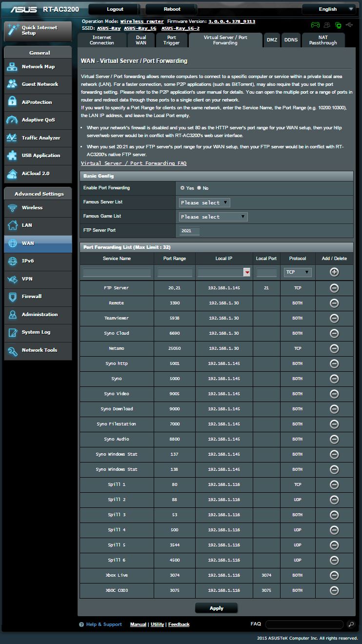Click the FAQ search magnifier icon
Viewport: 362px width, 644px height.
coord(351,624)
